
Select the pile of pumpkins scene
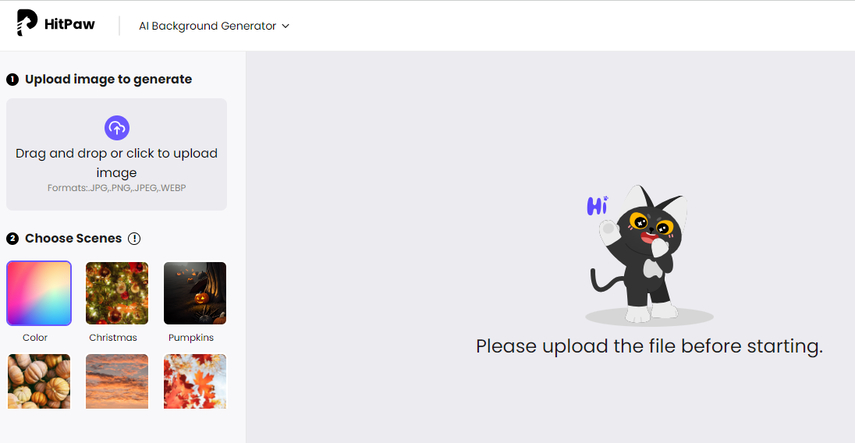point(39,381)
